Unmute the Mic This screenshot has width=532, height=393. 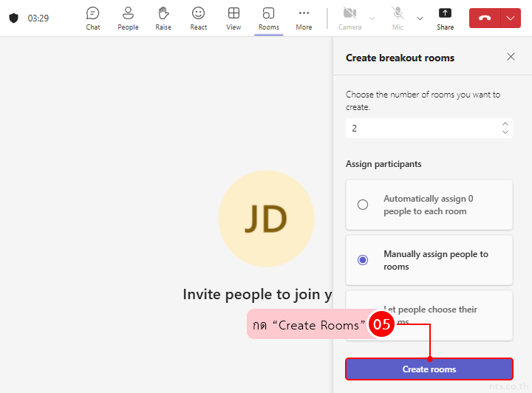click(398, 18)
